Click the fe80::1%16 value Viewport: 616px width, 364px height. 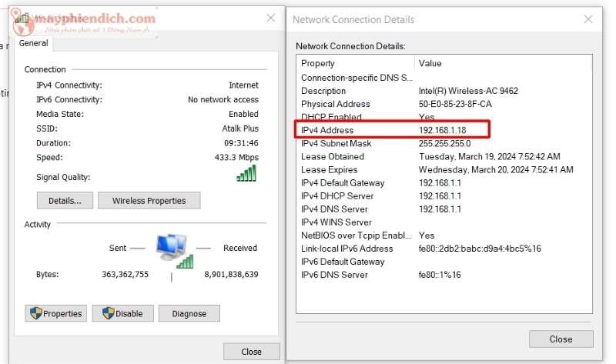(440, 275)
